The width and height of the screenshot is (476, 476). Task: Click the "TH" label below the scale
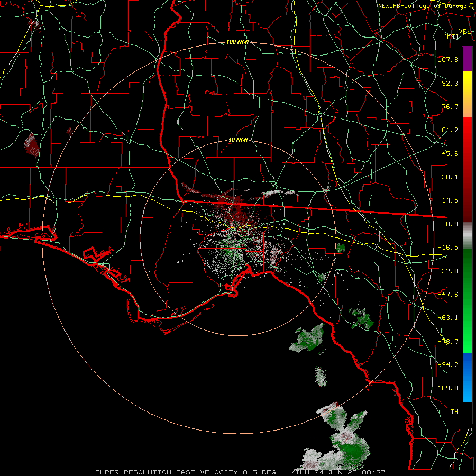tap(454, 412)
